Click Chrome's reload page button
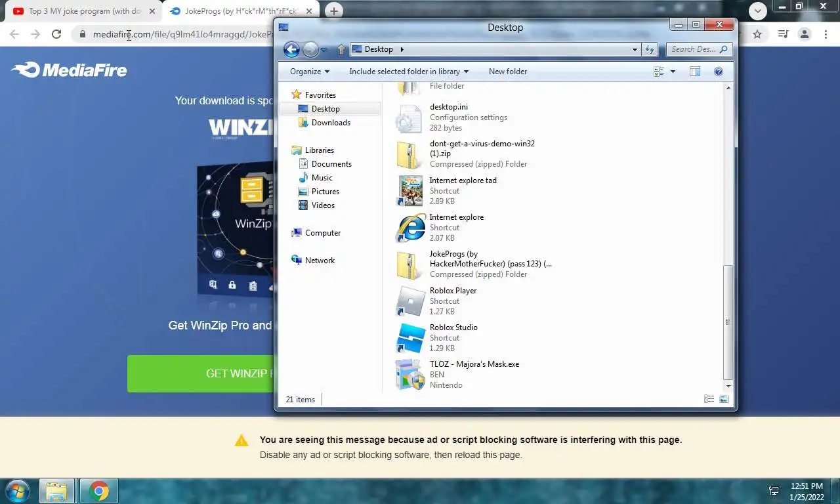Viewport: 840px width, 504px height. [56, 34]
